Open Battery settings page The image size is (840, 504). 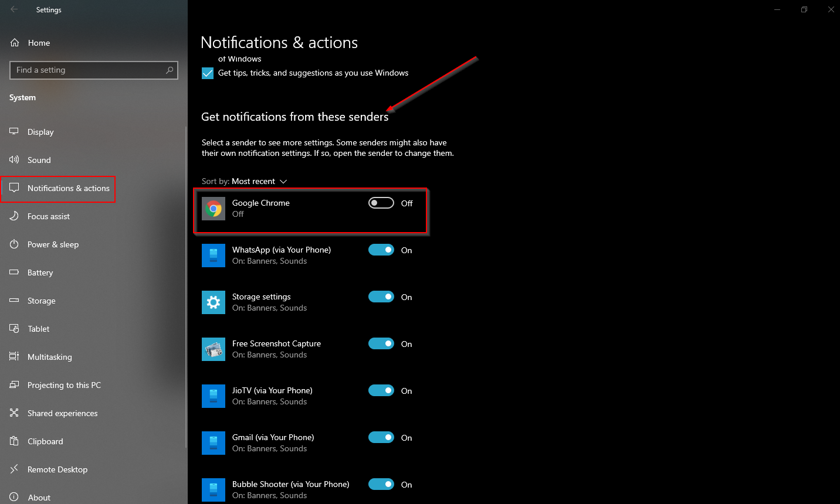pos(93,273)
